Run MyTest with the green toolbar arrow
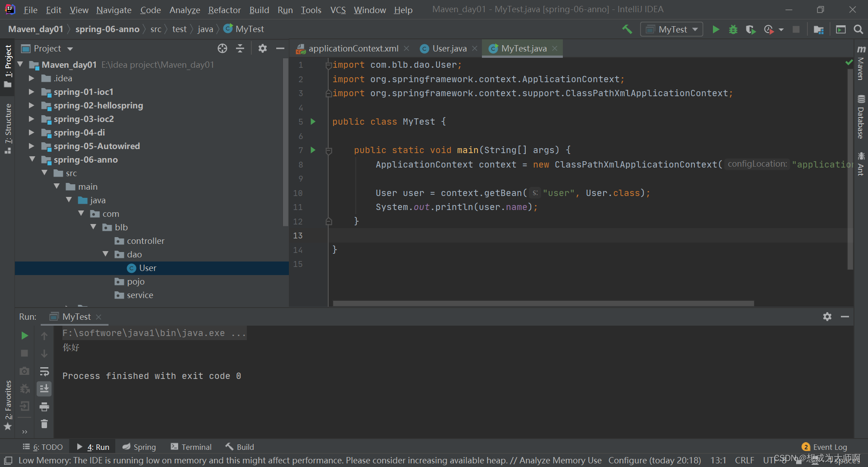 716,29
